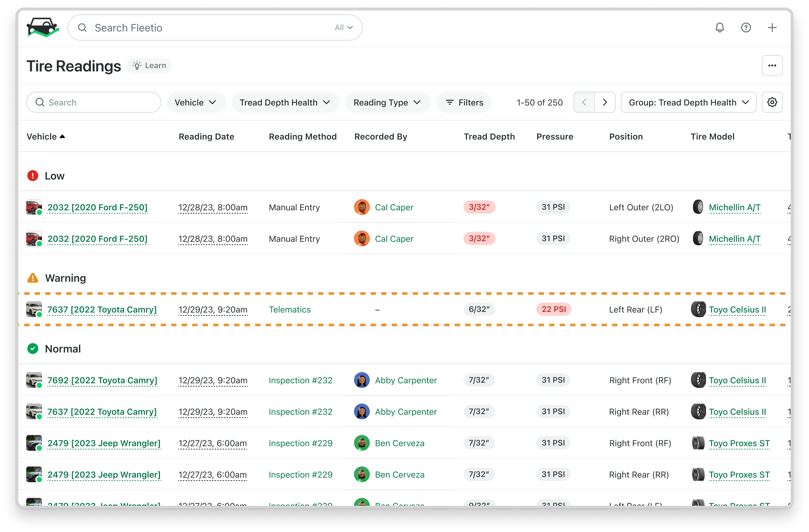Click the Reading Method column header
This screenshot has width=809, height=532.
303,137
